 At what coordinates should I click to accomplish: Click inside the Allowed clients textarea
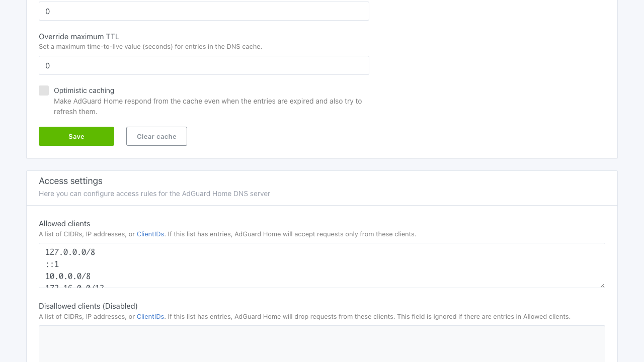pos(322,265)
